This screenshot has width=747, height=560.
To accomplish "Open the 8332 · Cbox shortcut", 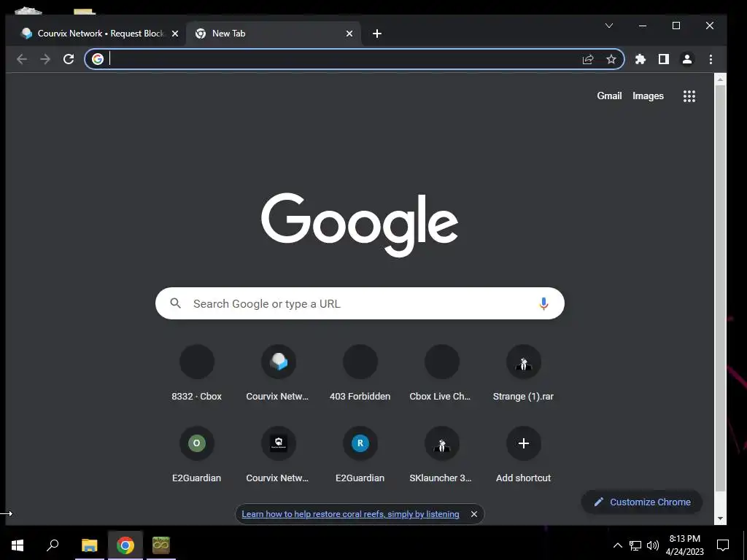I will click(x=197, y=374).
